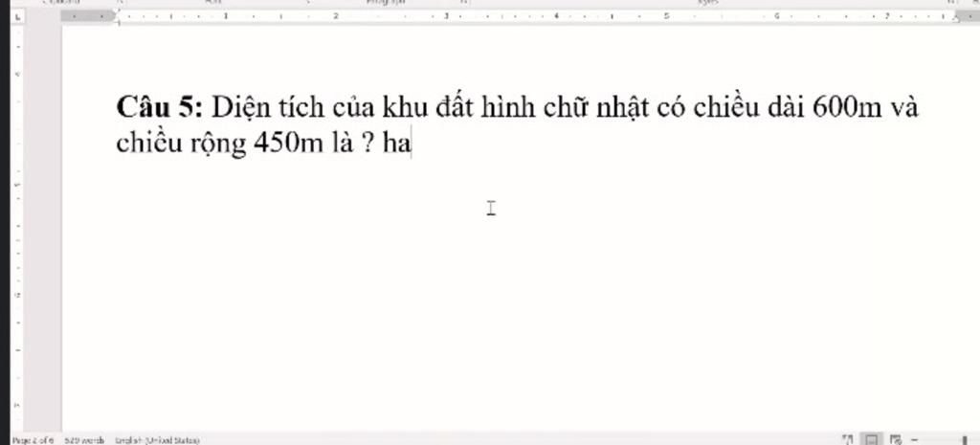Change language via English (United States)
980x445 pixels.
158,440
